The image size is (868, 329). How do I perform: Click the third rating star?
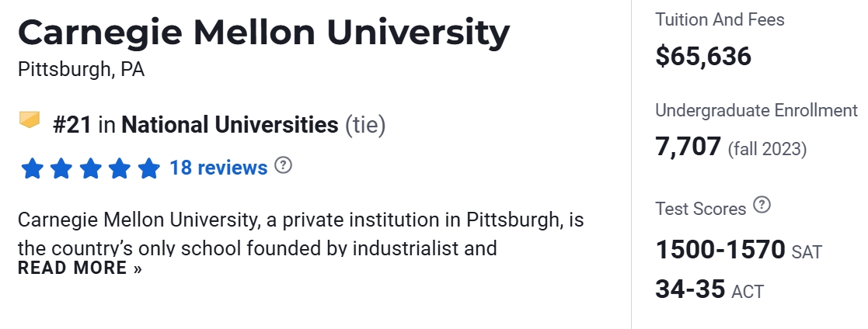(x=91, y=168)
